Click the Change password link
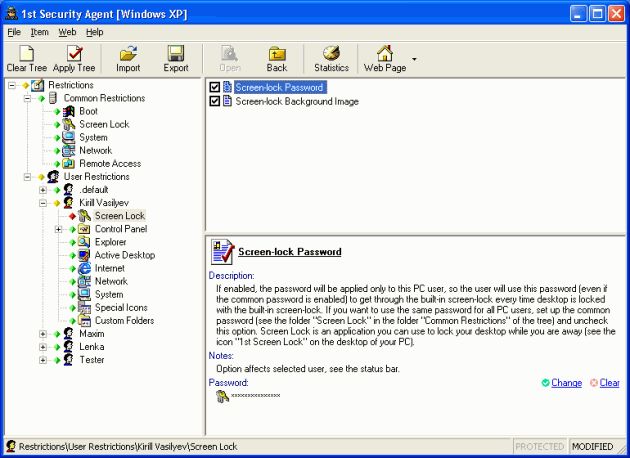The image size is (630, 458). tap(565, 383)
